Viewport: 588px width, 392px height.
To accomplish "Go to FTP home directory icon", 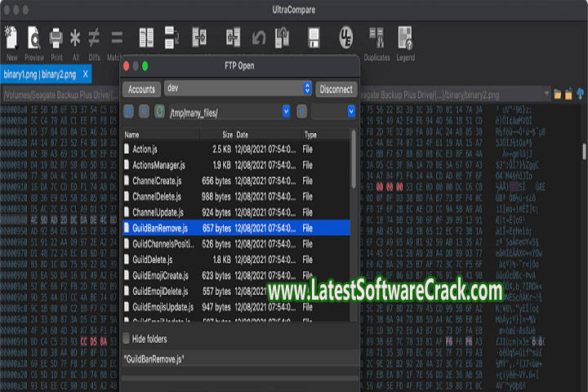I will click(129, 111).
